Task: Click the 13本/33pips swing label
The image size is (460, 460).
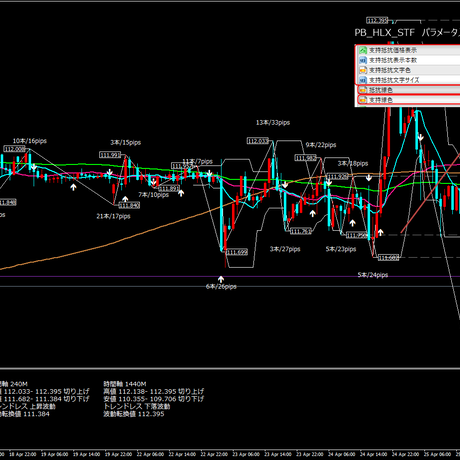Action: click(x=273, y=123)
